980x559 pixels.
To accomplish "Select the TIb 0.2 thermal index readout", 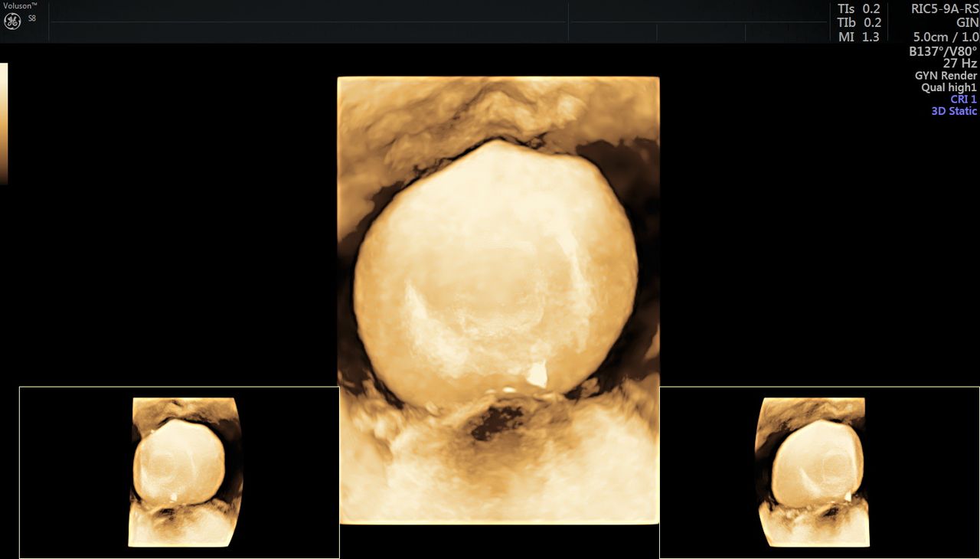I will (858, 23).
